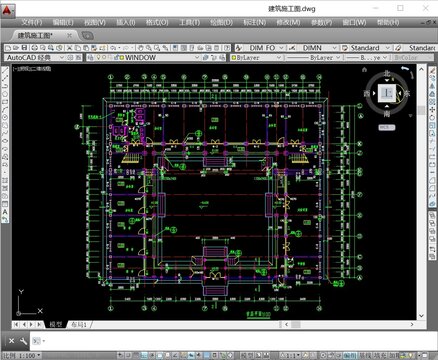Open the command line wrench settings icon
This screenshot has height=360, width=438.
point(23,341)
